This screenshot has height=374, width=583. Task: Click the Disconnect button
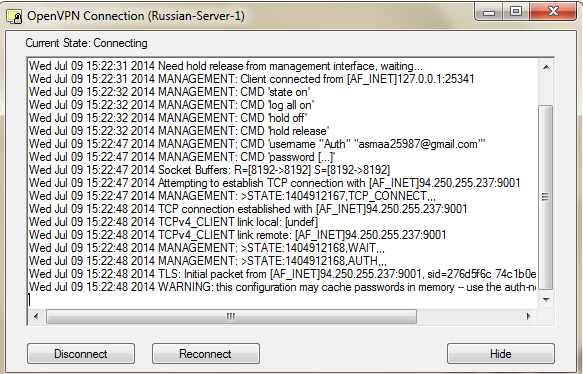click(81, 354)
